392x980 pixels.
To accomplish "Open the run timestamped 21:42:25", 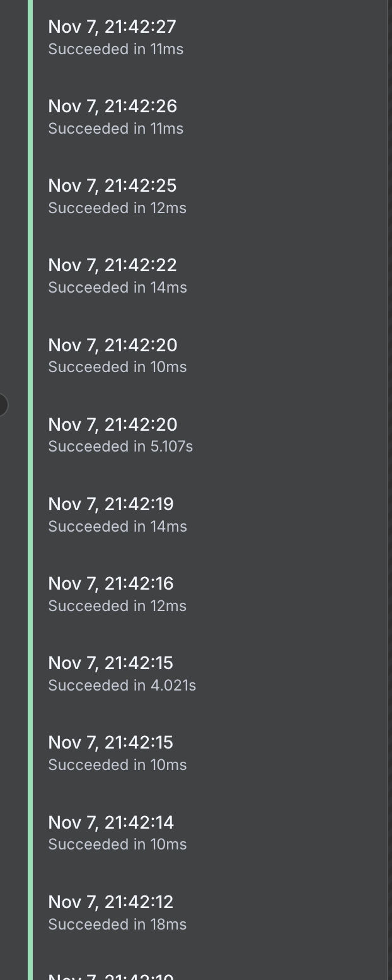I will [x=112, y=186].
